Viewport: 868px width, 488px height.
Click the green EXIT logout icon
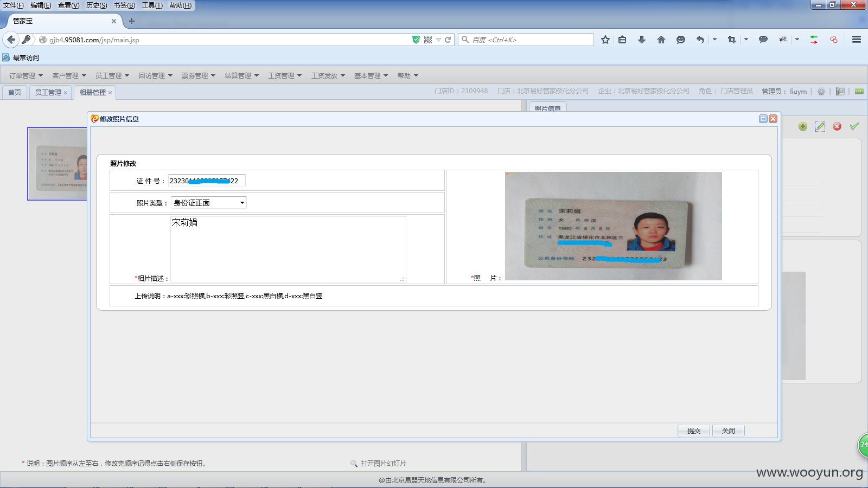click(859, 91)
